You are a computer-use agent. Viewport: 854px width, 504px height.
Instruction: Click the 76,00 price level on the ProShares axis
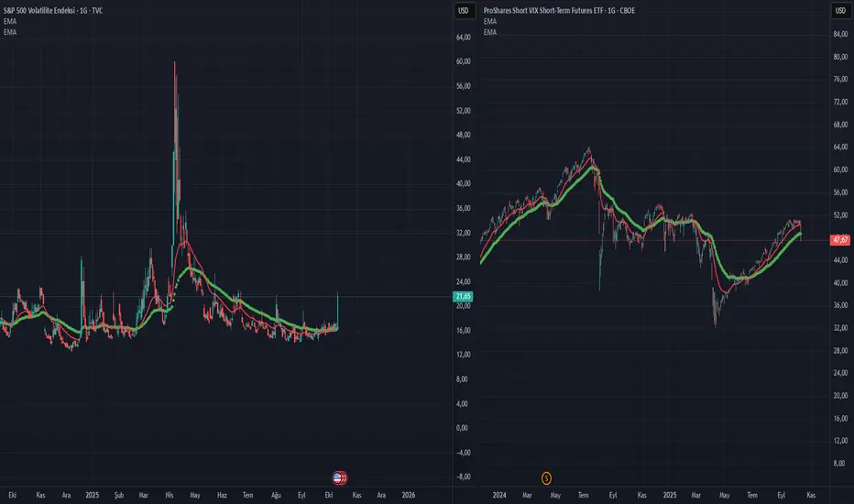[x=840, y=79]
